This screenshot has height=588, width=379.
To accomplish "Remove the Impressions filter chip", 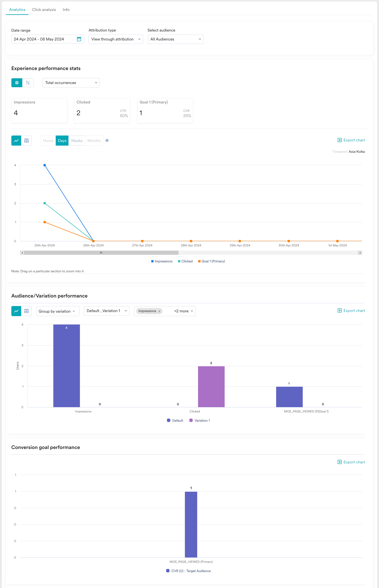I will pyautogui.click(x=160, y=311).
